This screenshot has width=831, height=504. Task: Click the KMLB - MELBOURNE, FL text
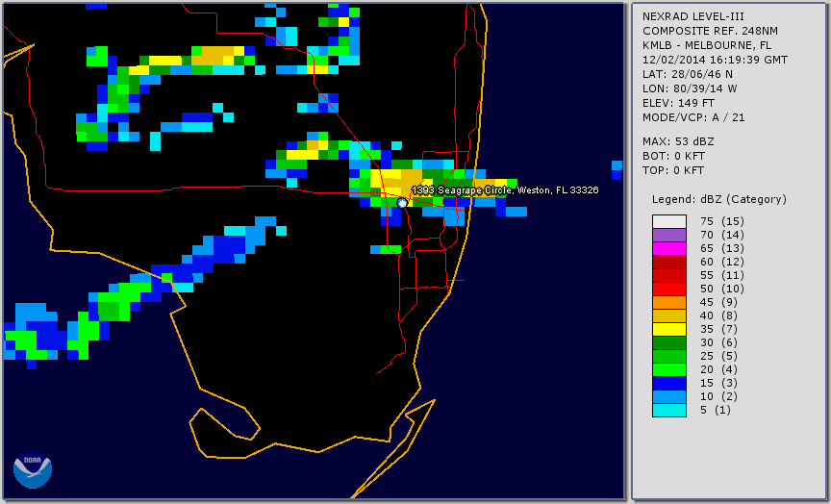[x=707, y=45]
